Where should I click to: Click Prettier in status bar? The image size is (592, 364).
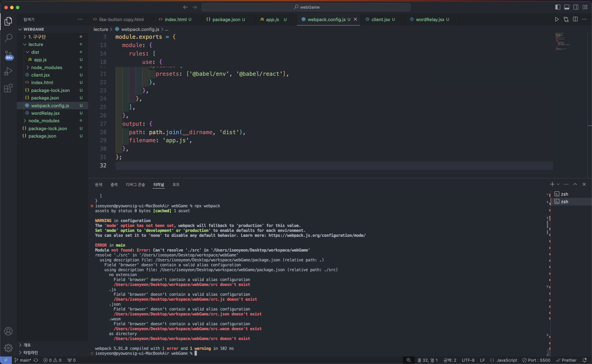[x=566, y=360]
